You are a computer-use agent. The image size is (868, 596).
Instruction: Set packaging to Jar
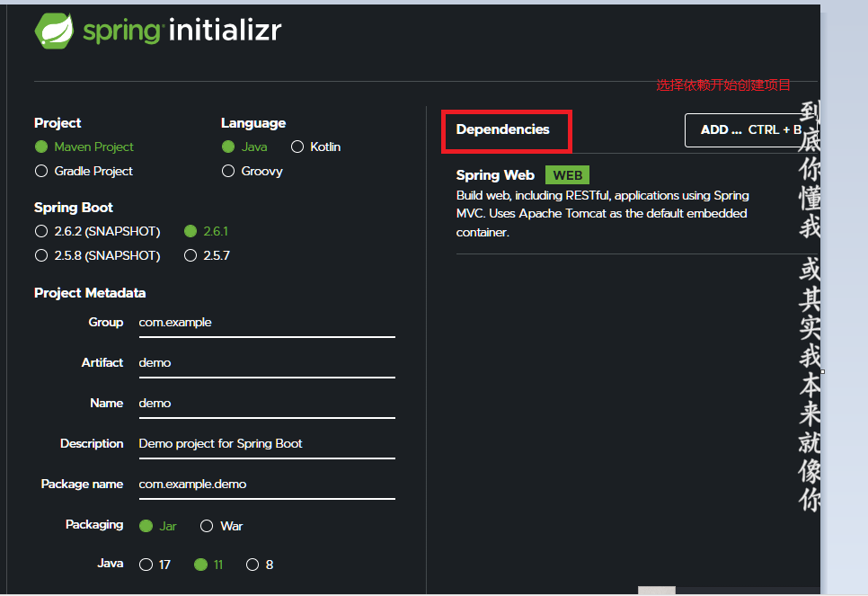tap(146, 526)
